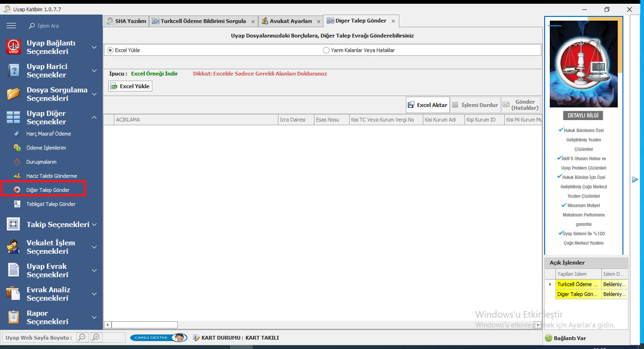Image resolution: width=644 pixels, height=349 pixels.
Task: Click the Kisi Kurum Adı column header
Action: click(x=443, y=120)
